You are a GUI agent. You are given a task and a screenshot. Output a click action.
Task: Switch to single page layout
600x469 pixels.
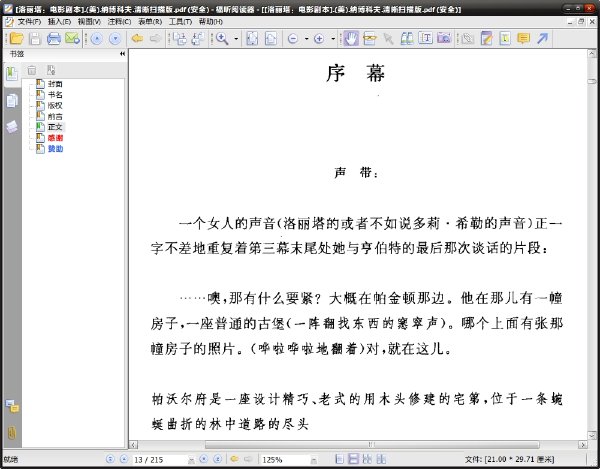click(339, 459)
